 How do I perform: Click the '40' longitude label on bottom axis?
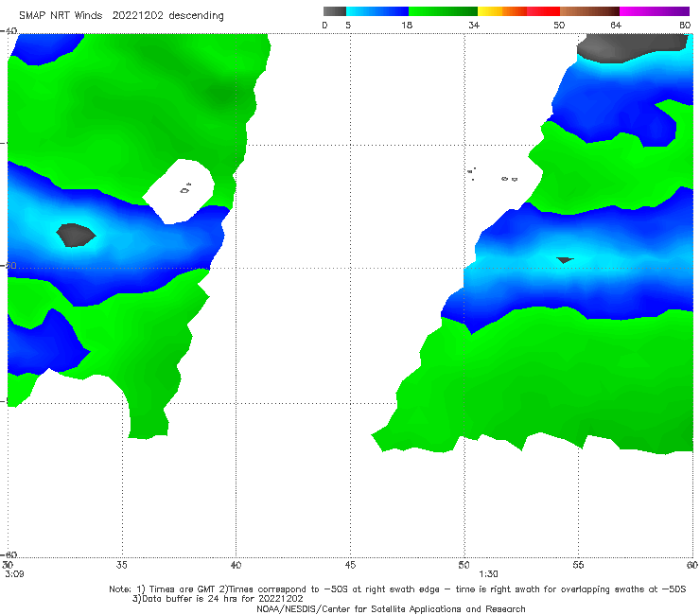click(x=236, y=565)
